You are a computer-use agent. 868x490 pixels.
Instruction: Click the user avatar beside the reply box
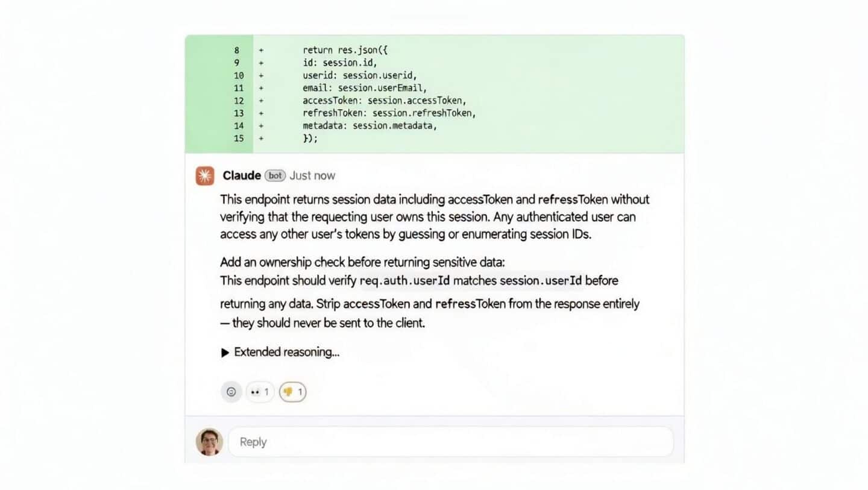pos(209,441)
